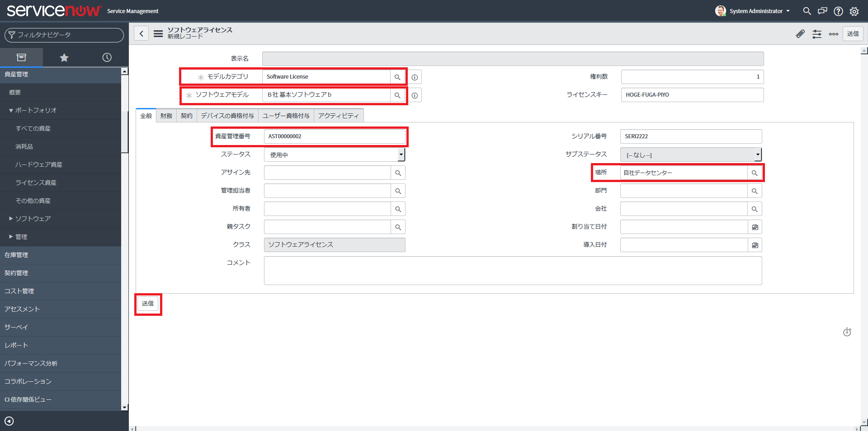The image size is (868, 431).
Task: Look up 部門 with magnifier icon
Action: pyautogui.click(x=755, y=191)
